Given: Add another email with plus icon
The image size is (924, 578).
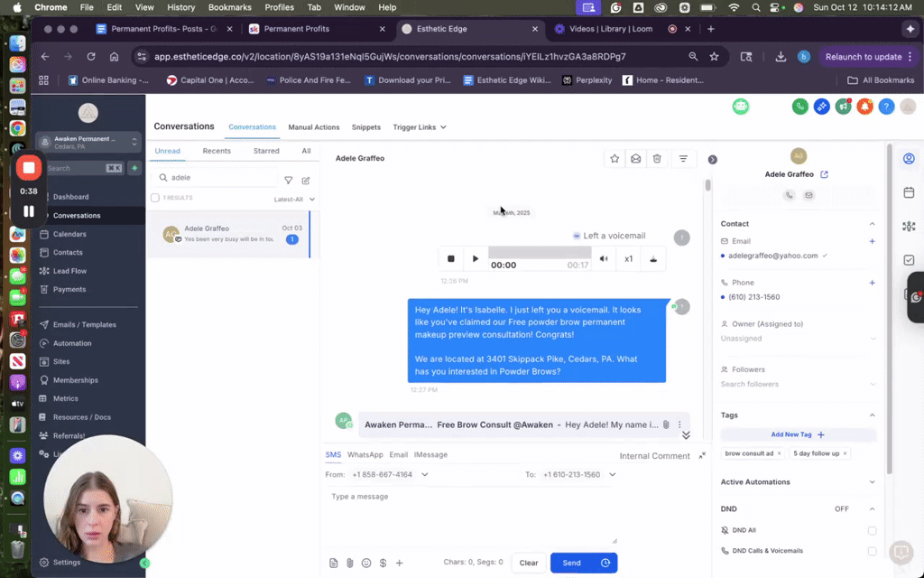Looking at the screenshot, I should 872,241.
